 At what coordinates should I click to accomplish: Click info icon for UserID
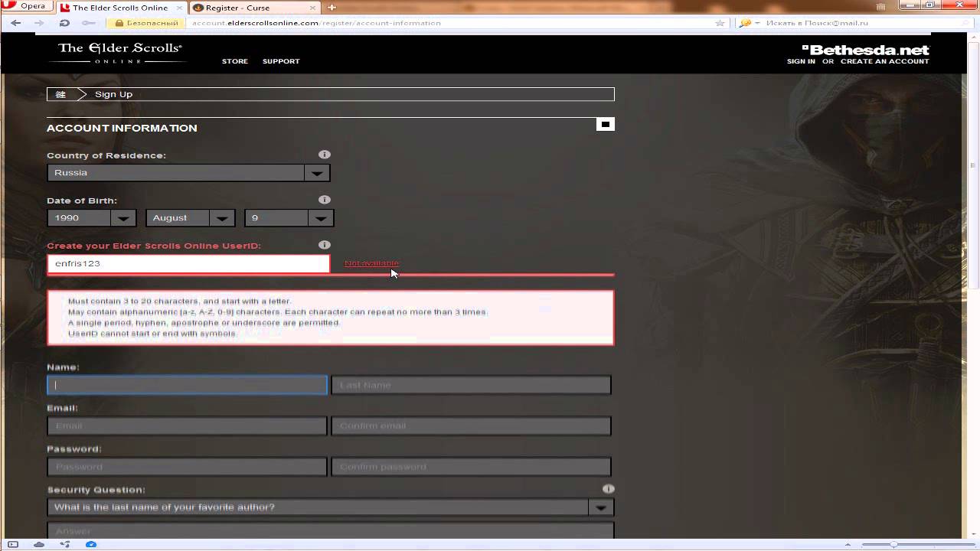(x=325, y=245)
